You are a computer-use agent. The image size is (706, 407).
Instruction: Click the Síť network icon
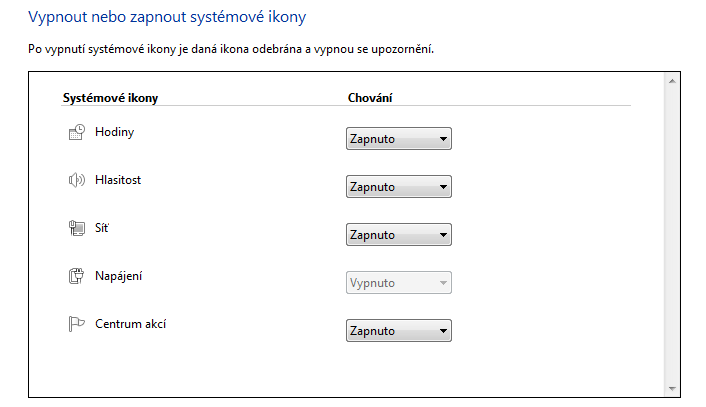pyautogui.click(x=77, y=228)
